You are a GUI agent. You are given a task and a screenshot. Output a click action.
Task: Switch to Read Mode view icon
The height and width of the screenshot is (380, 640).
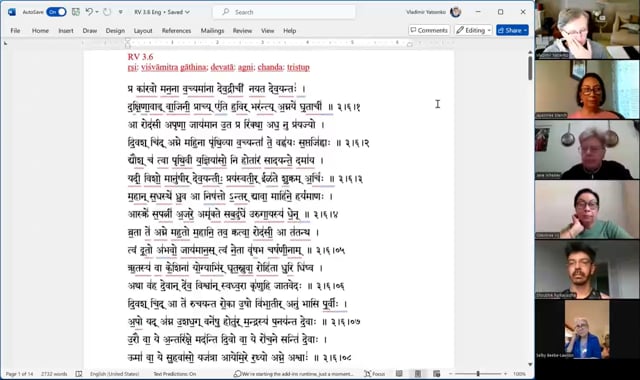point(399,374)
